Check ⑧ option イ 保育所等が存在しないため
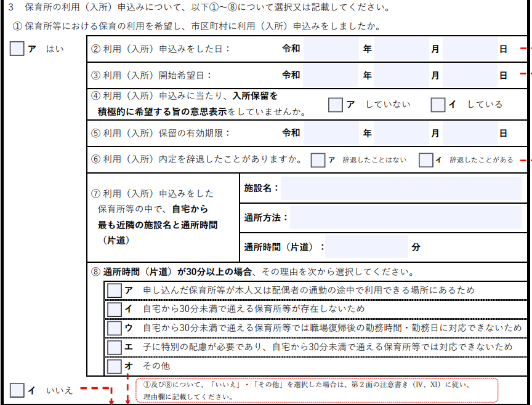Screen dimensions: 532x405 (115, 309)
